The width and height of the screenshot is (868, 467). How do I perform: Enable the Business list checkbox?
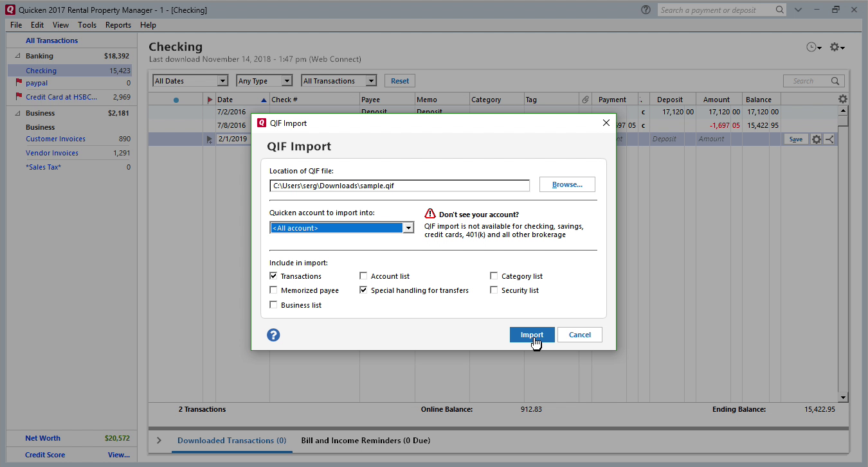274,305
